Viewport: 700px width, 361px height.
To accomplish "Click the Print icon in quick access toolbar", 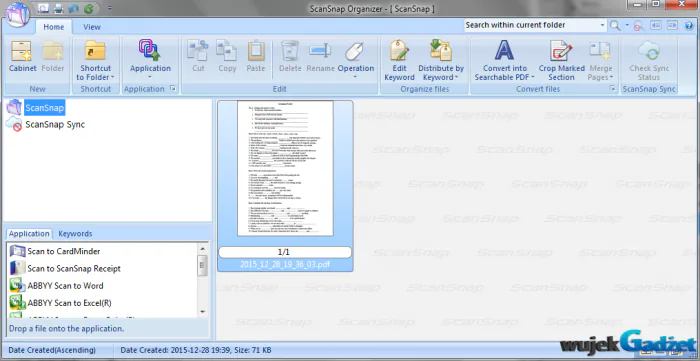I will 58,8.
